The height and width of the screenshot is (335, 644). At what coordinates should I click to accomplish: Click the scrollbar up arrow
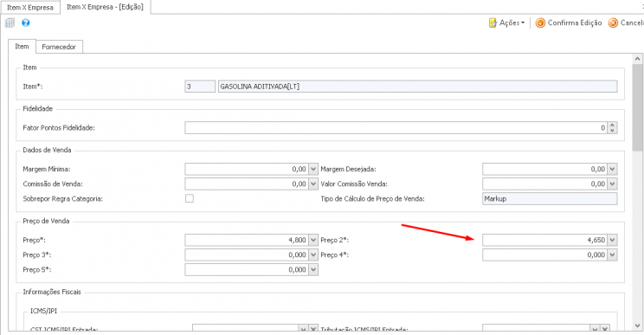pos(637,59)
